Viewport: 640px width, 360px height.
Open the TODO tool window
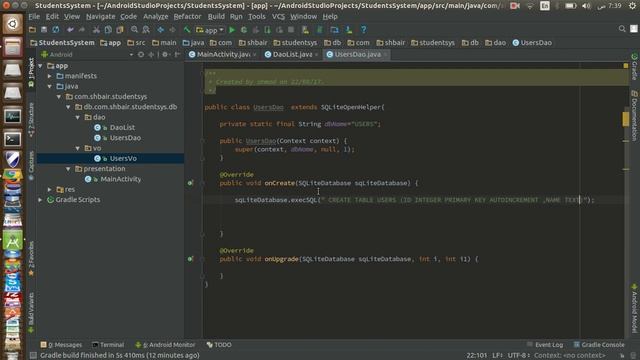pyautogui.click(x=219, y=345)
